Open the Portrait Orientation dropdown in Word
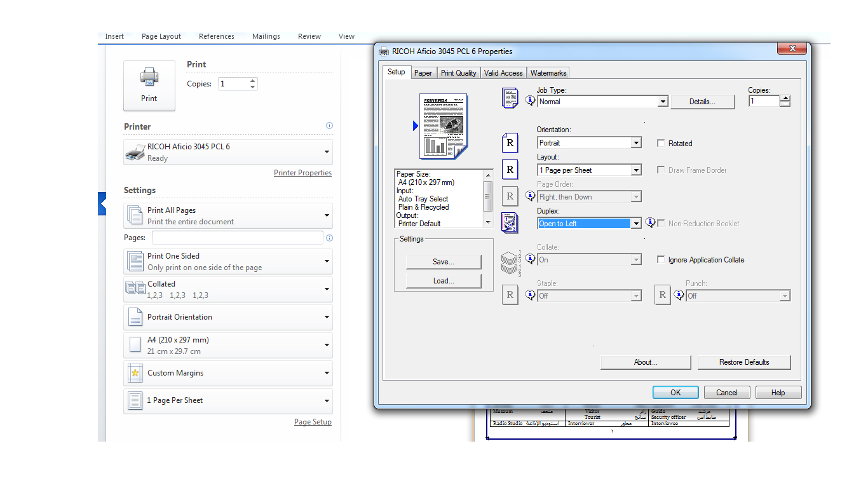The width and height of the screenshot is (868, 488). (x=228, y=316)
